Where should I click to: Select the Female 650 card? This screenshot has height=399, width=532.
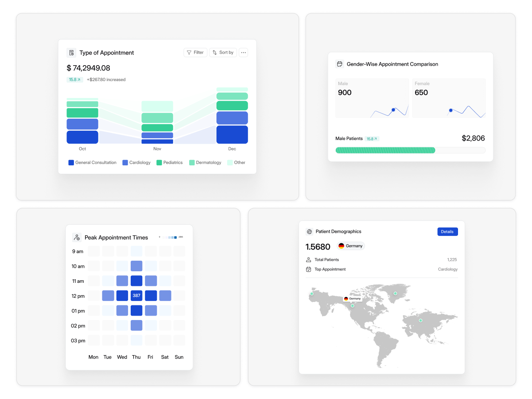pos(449,98)
